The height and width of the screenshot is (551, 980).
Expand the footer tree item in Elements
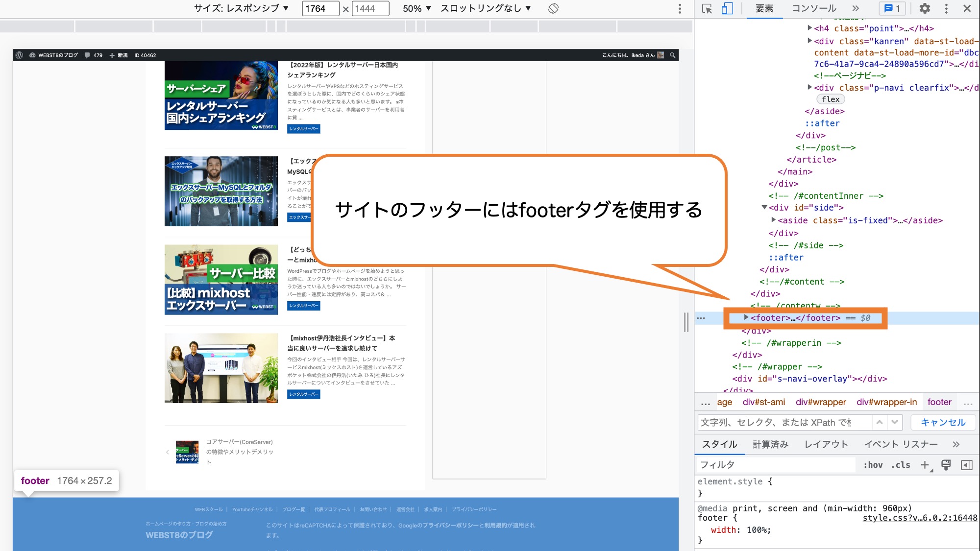(x=746, y=317)
